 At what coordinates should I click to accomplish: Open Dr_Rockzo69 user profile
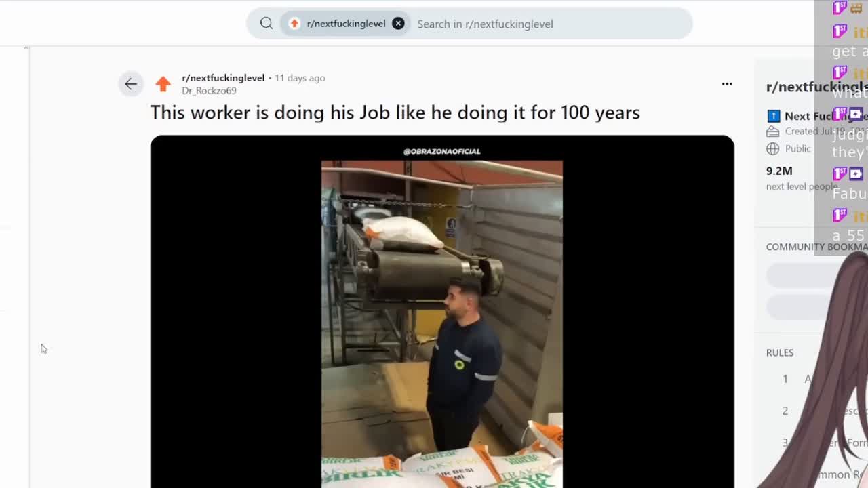pyautogui.click(x=209, y=91)
